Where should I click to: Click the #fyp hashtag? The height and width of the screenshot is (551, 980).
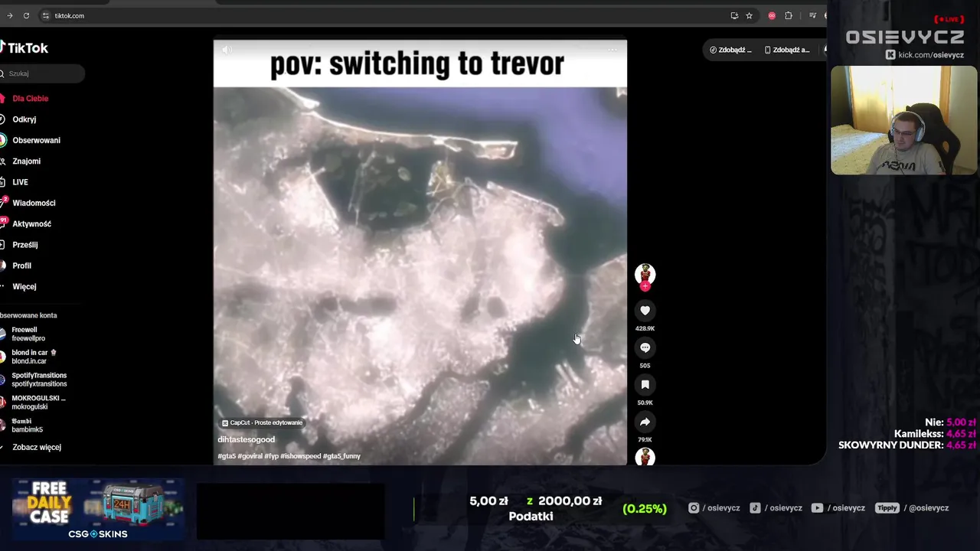[x=272, y=456]
